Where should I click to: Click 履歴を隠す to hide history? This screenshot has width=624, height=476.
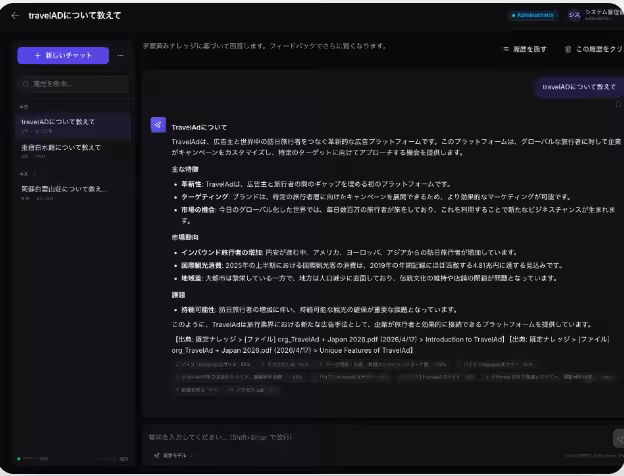click(x=530, y=49)
